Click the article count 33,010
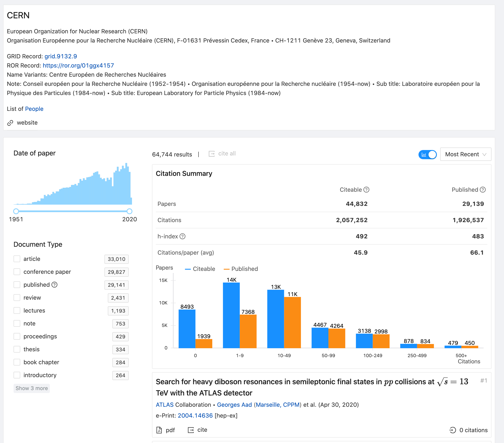Viewport: 504px width, 443px height. point(116,259)
